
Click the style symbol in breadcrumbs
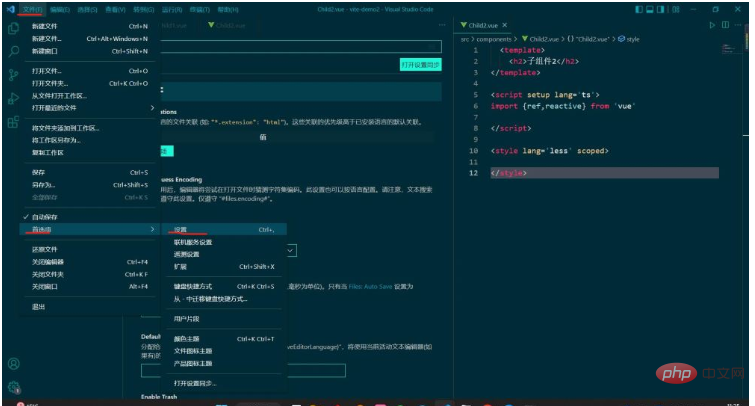click(629, 39)
